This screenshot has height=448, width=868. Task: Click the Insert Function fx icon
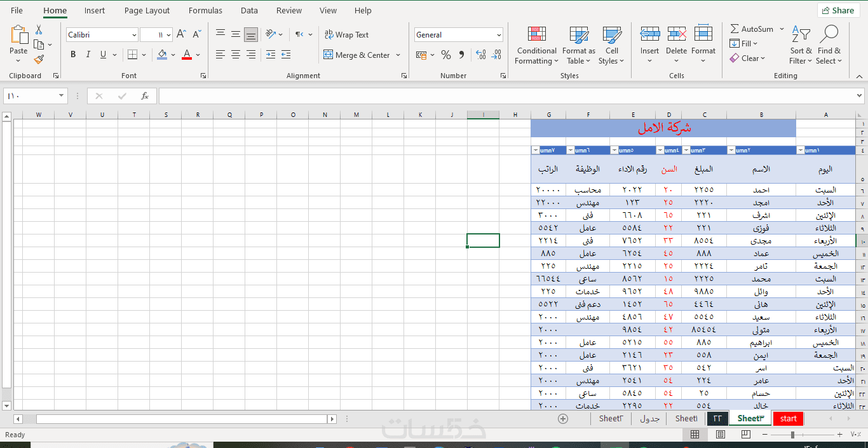coord(145,96)
